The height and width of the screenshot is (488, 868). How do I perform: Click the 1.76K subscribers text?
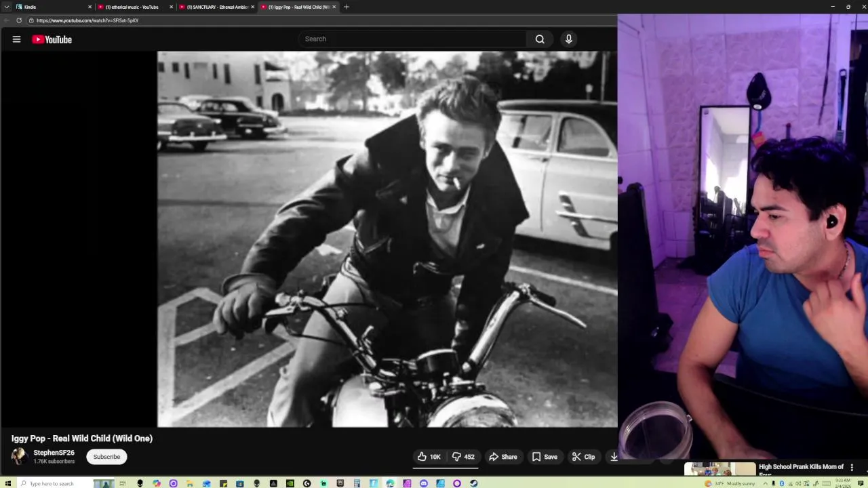pos(54,462)
